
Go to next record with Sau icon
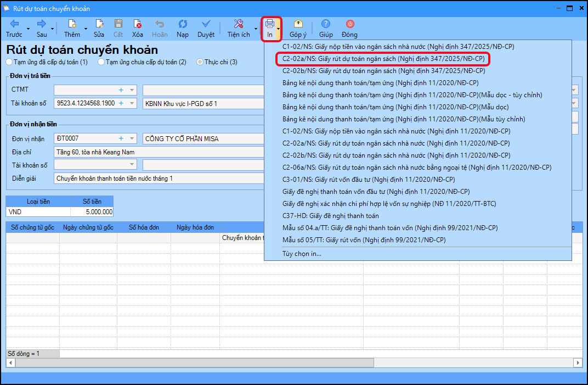(41, 24)
